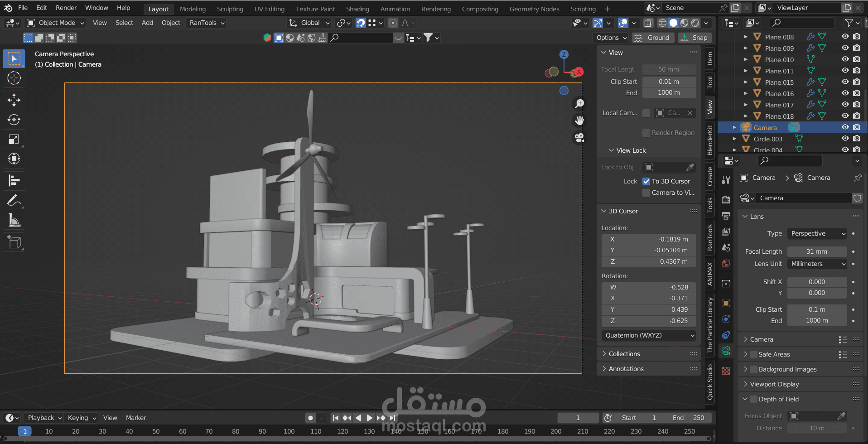Click the Focal Length 31 mm field
This screenshot has width=868, height=444.
817,251
